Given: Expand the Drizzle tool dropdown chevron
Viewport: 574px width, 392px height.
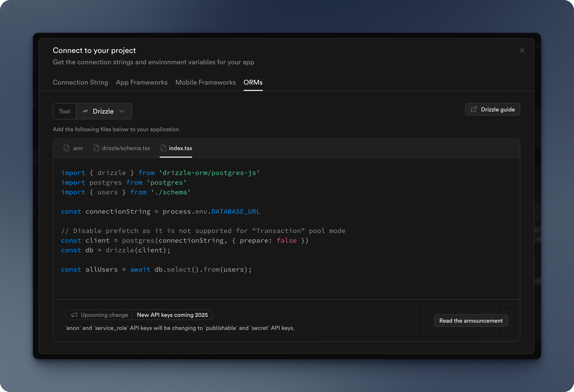Looking at the screenshot, I should 122,111.
